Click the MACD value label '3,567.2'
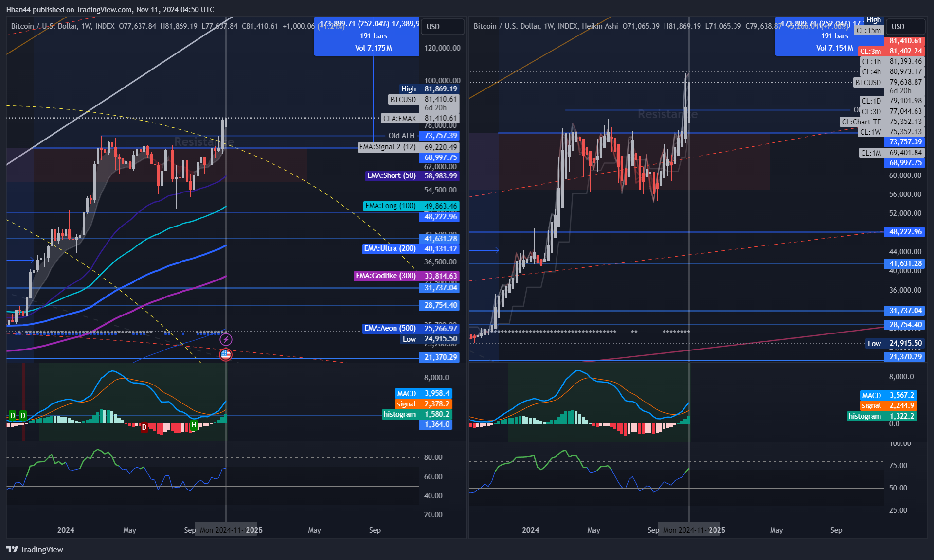The image size is (934, 560). tap(901, 396)
